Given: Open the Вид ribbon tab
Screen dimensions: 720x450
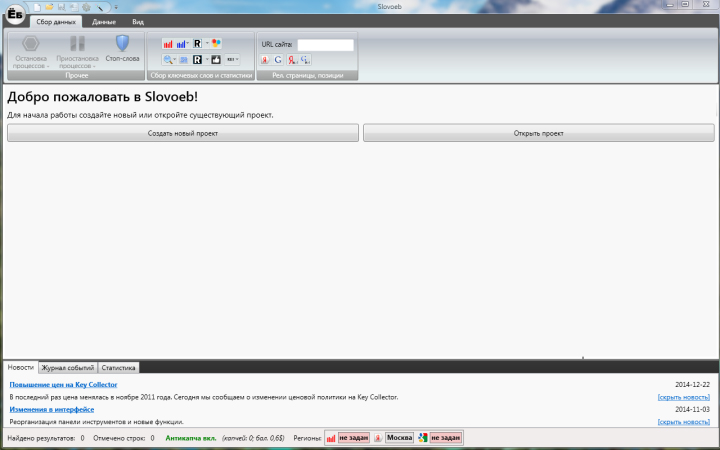Looking at the screenshot, I should tap(138, 22).
